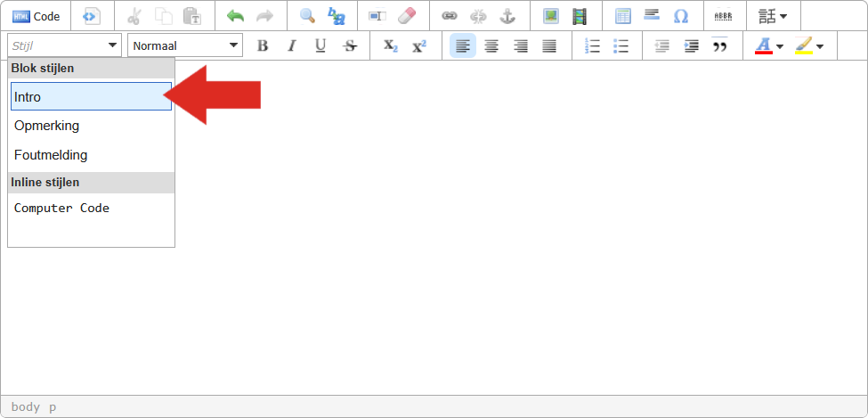Open the special character Omega icon
Screen dimensions: 868x418
click(x=681, y=16)
